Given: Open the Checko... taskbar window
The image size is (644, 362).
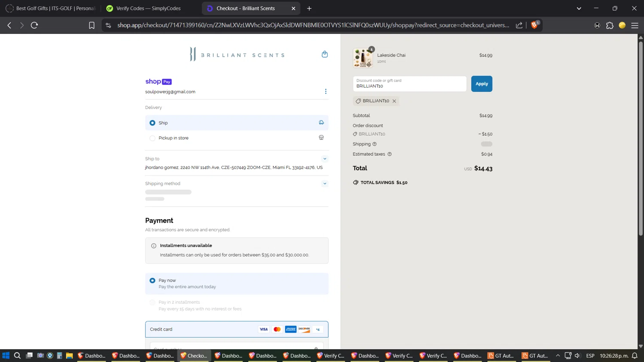Looking at the screenshot, I should (x=194, y=356).
